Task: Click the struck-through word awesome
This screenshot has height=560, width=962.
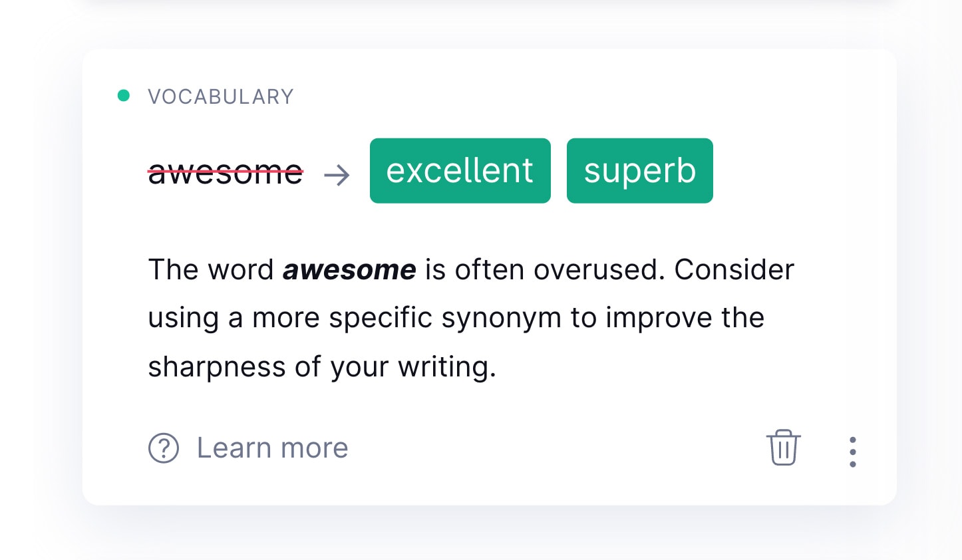Action: point(226,172)
